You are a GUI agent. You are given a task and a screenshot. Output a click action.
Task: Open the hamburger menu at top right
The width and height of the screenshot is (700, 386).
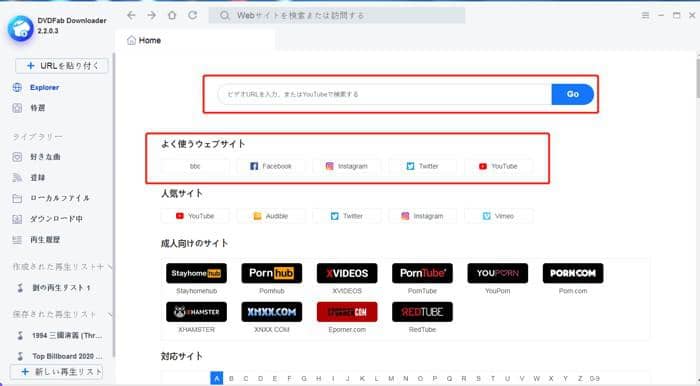pyautogui.click(x=646, y=15)
